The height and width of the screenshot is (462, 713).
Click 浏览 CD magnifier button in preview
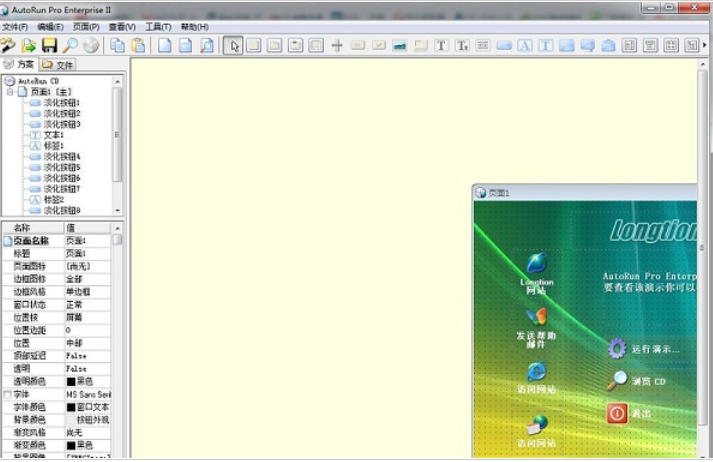click(637, 381)
